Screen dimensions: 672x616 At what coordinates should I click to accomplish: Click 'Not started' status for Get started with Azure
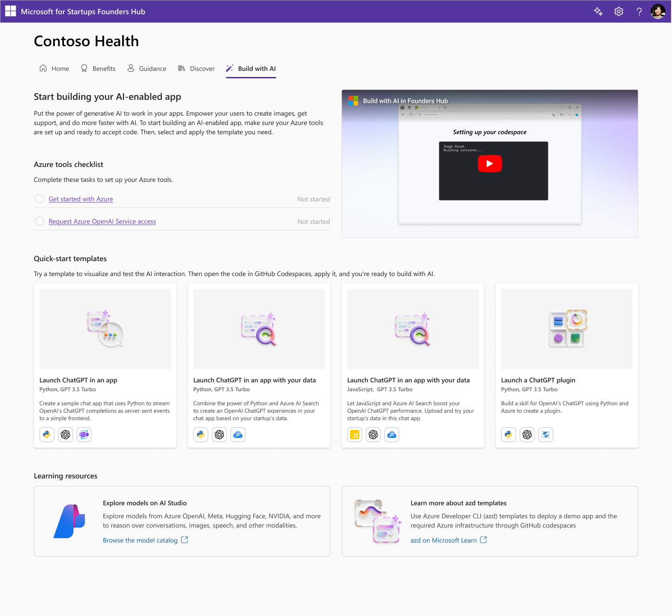313,199
